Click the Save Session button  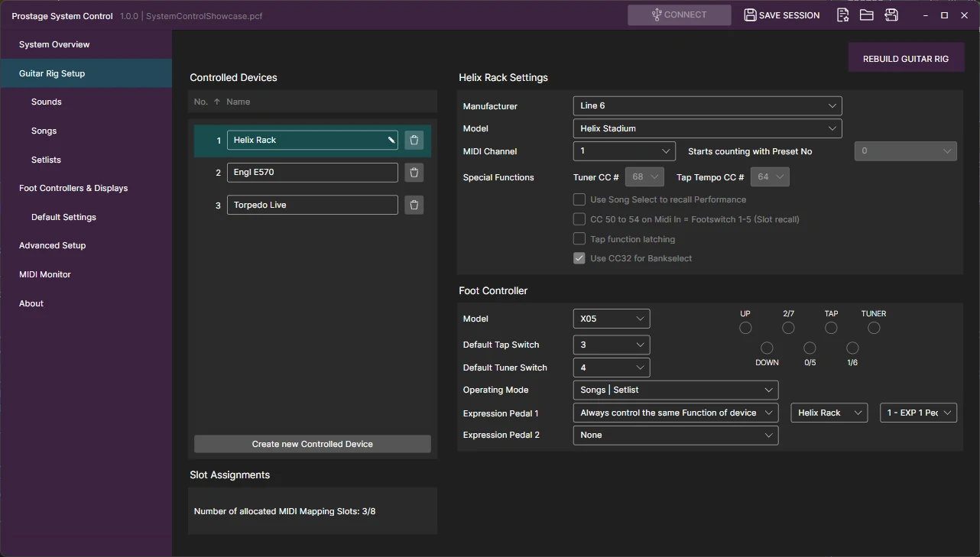782,15
